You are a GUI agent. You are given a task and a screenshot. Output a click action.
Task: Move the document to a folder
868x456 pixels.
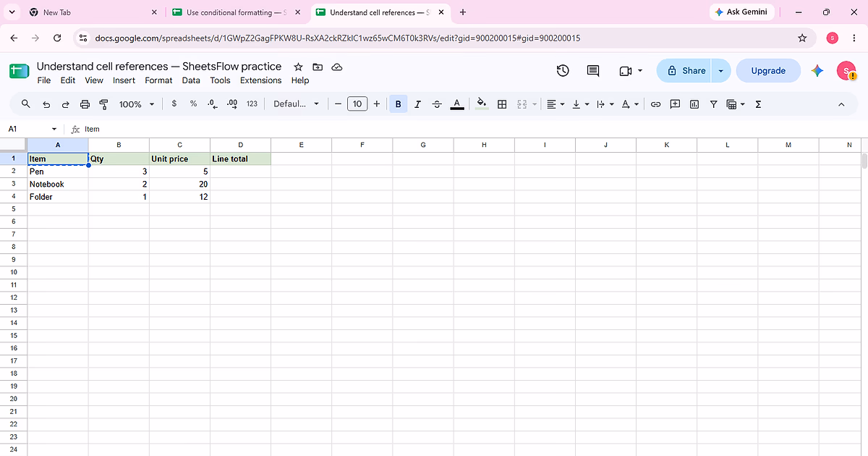(318, 67)
